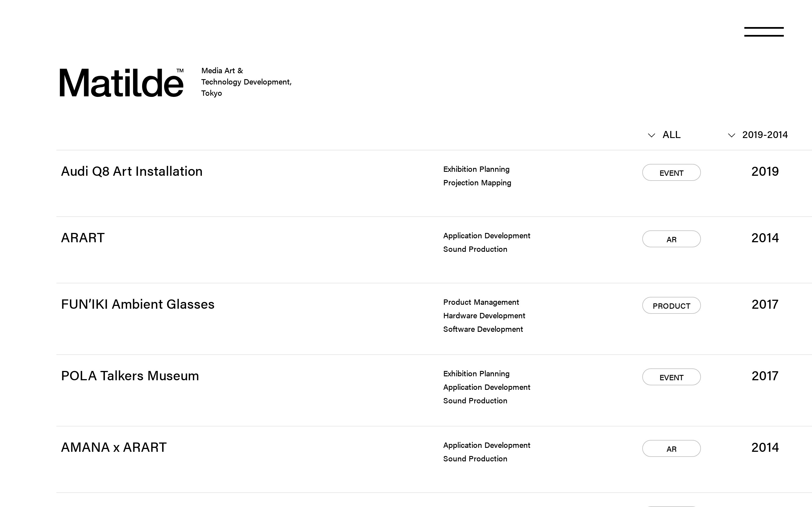Screen dimensions: 812x507
Task: Click Exhibition Planning under POLA Talkers Museum
Action: click(x=476, y=373)
